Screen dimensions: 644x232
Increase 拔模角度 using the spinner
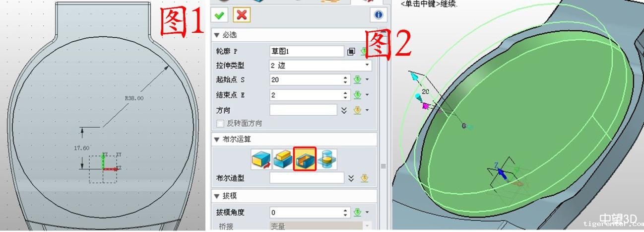[x=346, y=210]
